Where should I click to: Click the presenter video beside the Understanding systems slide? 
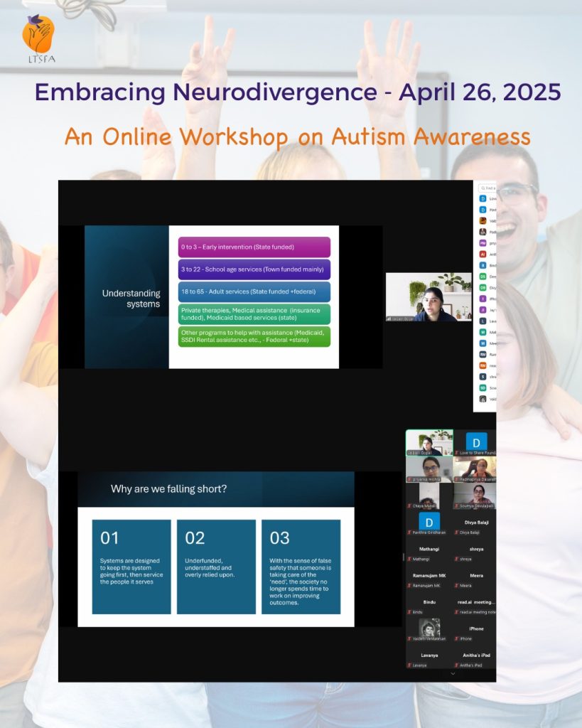pos(429,297)
